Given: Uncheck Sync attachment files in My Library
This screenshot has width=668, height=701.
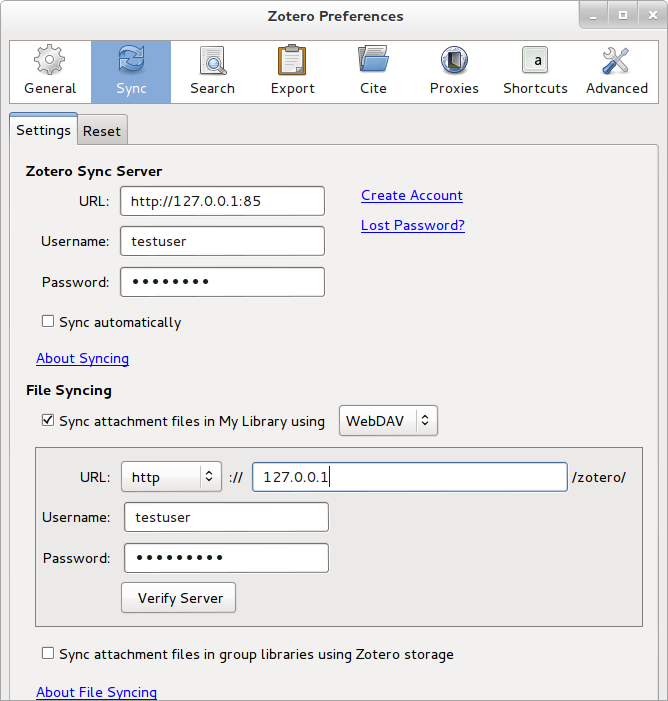Looking at the screenshot, I should [x=48, y=421].
